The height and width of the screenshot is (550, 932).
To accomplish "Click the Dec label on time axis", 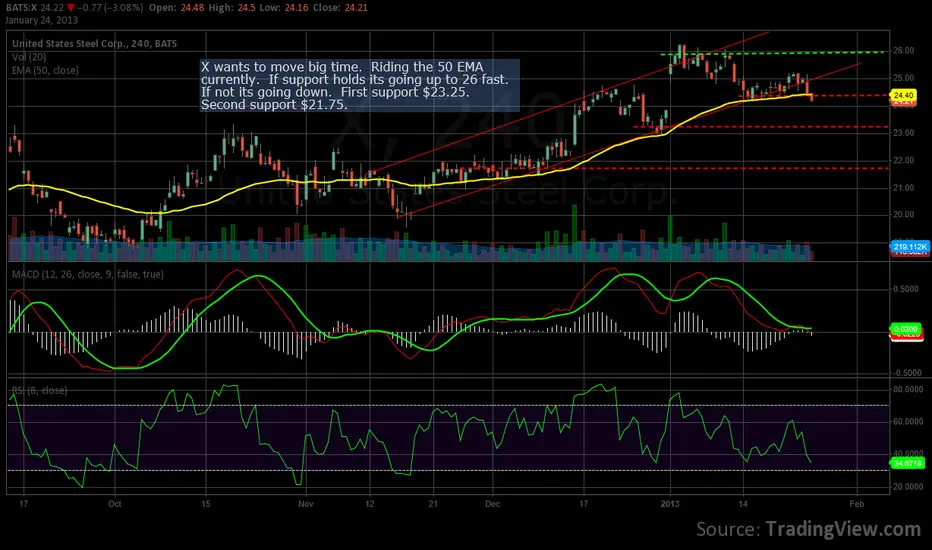I will point(492,504).
